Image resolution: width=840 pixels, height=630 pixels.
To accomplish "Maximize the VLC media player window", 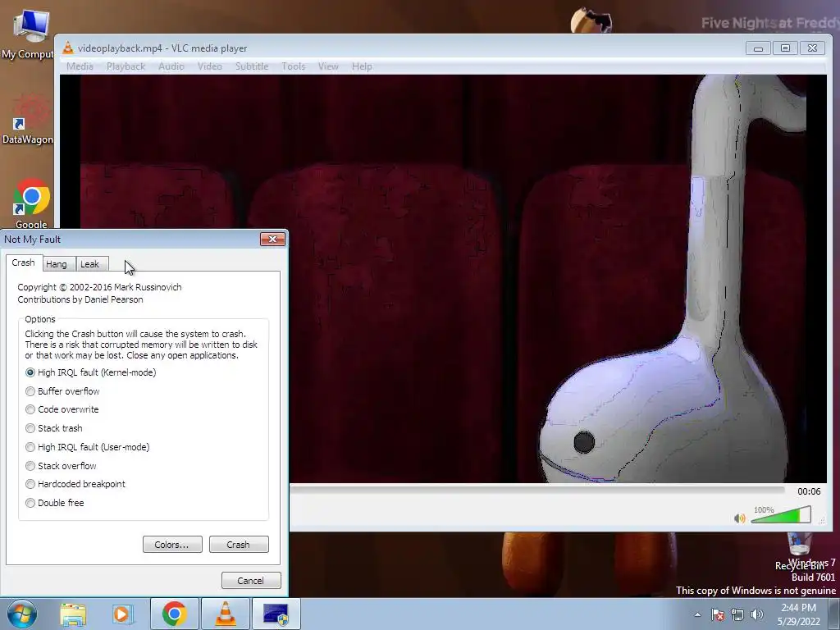I will (x=785, y=48).
